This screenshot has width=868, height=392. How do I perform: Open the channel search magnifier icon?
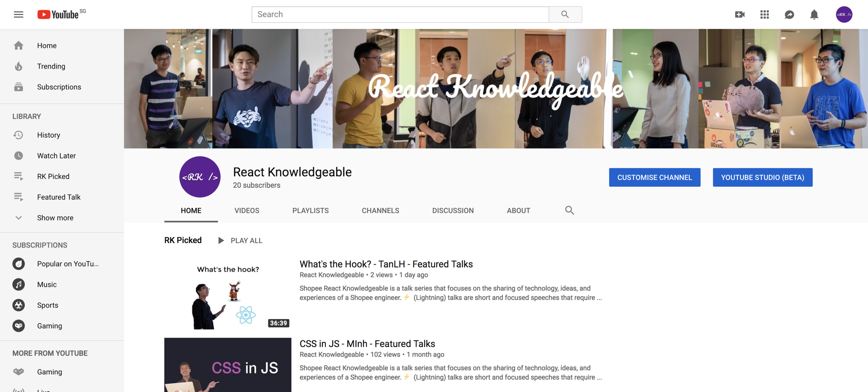tap(569, 210)
